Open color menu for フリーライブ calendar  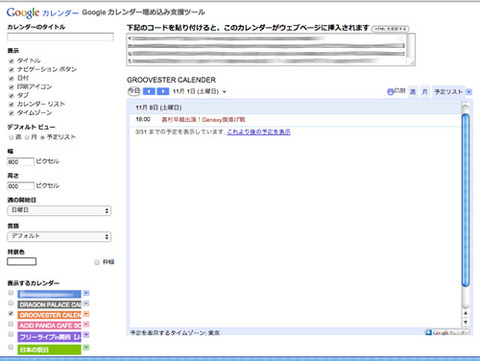pyautogui.click(x=86, y=335)
